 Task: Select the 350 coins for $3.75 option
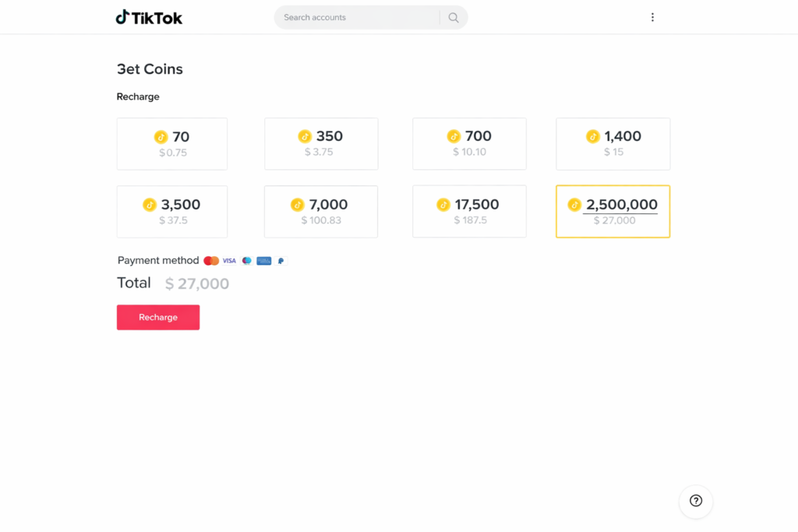pyautogui.click(x=321, y=144)
